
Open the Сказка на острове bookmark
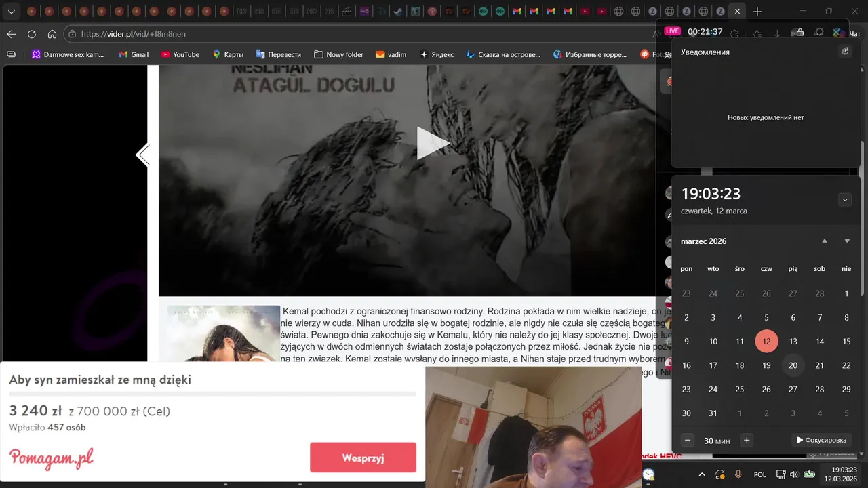502,54
